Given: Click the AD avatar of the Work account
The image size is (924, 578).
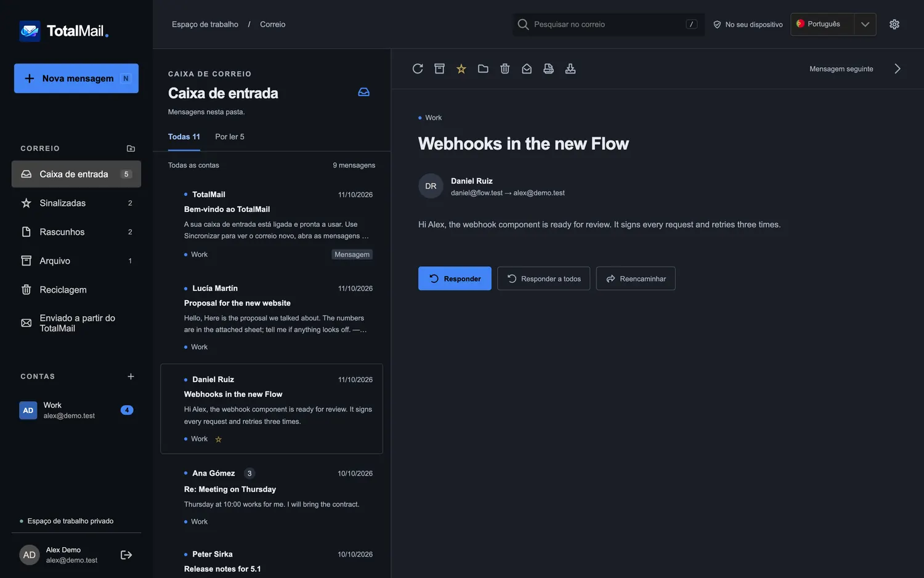Looking at the screenshot, I should (x=28, y=410).
